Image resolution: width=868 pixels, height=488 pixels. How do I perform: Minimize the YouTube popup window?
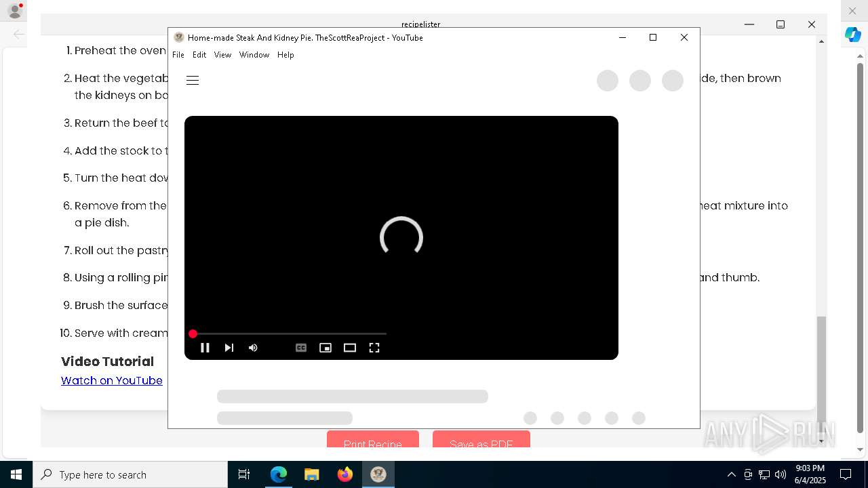pyautogui.click(x=622, y=37)
